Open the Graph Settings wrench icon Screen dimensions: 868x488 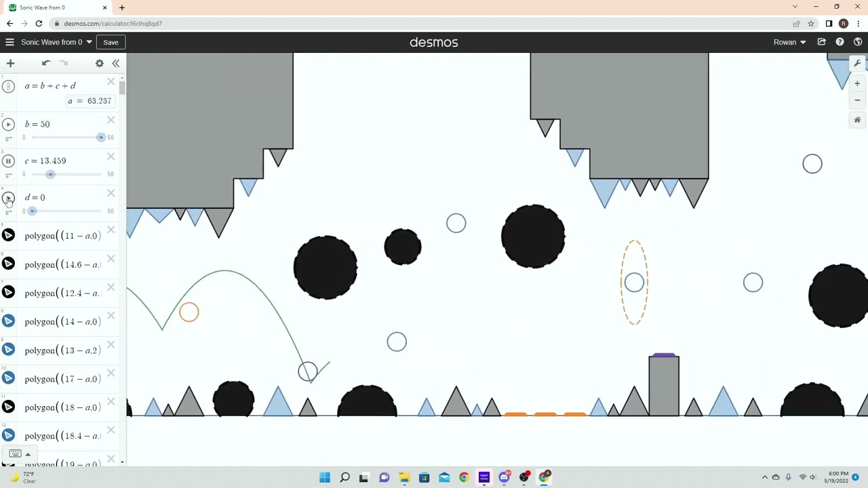click(857, 63)
